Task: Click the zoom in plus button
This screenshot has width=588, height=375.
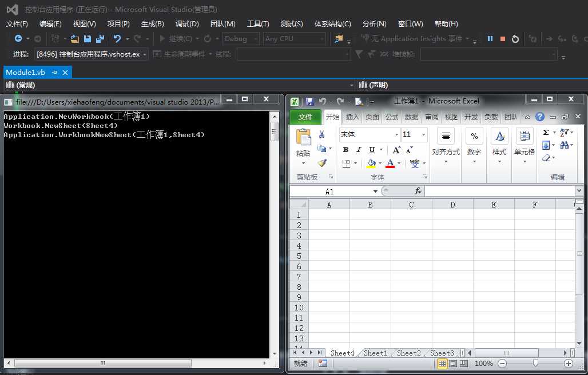Action: tap(569, 363)
